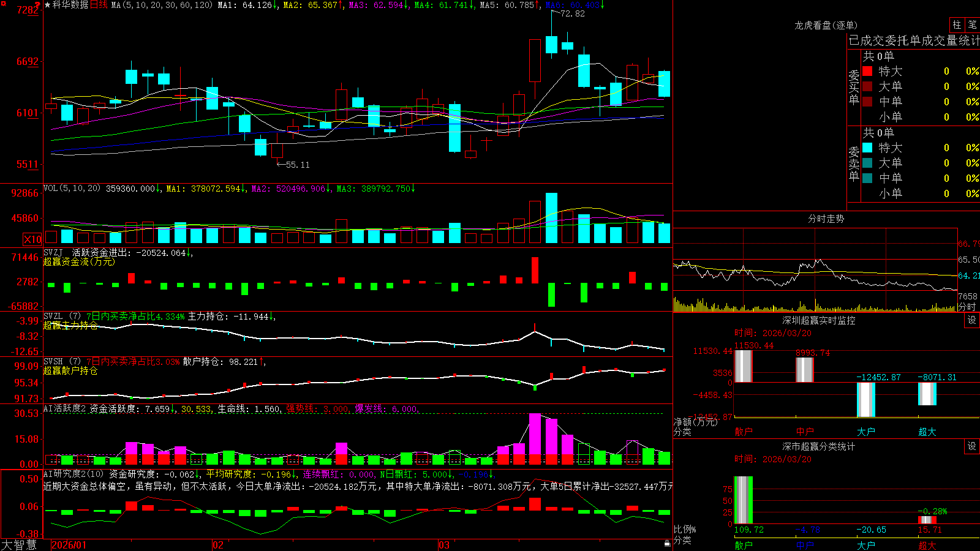Screen dimensions: 980x551
Task: Click the 委卖单 vertical label
Action: click(854, 163)
